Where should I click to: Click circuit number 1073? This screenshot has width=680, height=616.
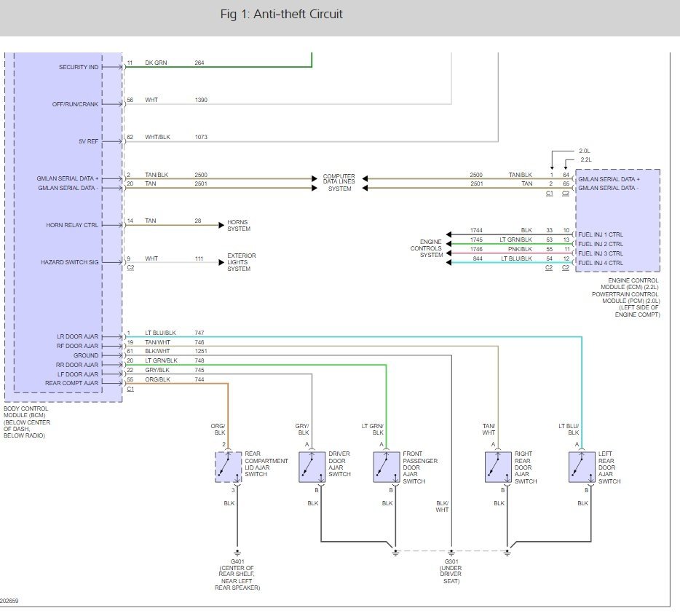201,137
